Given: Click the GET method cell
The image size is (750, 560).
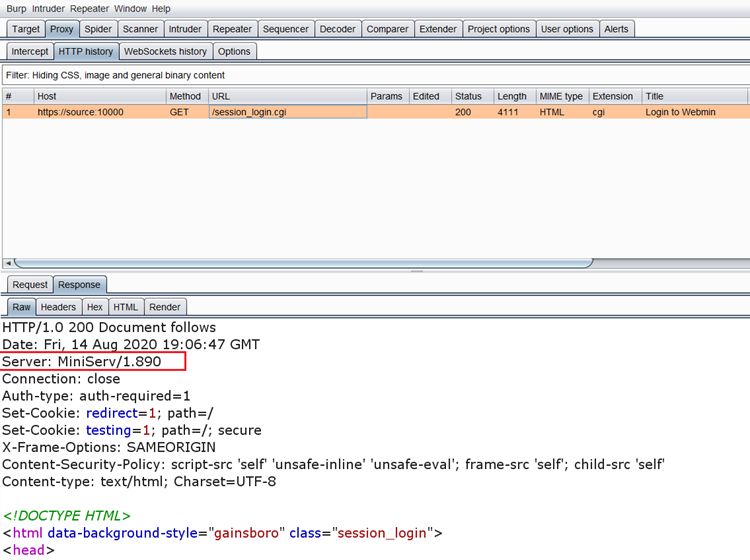Looking at the screenshot, I should point(188,112).
